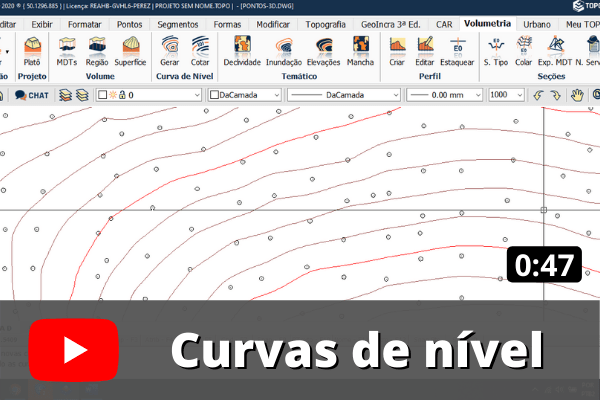600x400 pixels.
Task: Click the layer 0 color swatch box
Action: coord(103,95)
